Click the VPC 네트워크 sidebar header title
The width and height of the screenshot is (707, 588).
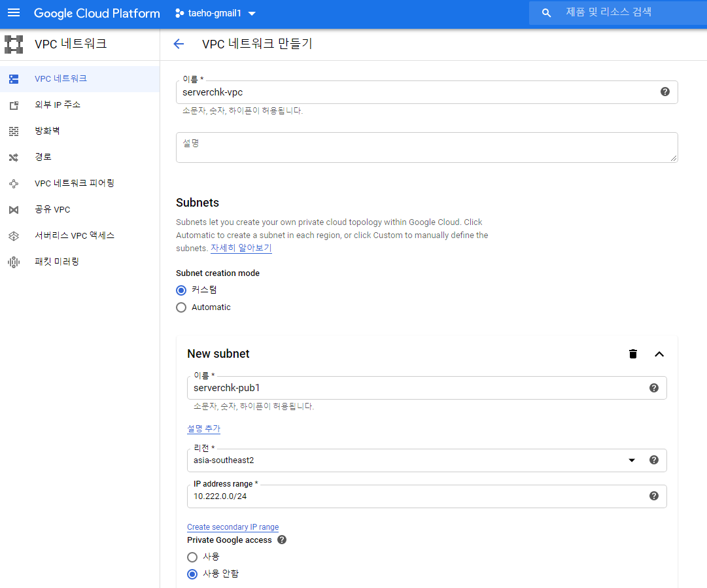[x=71, y=44]
